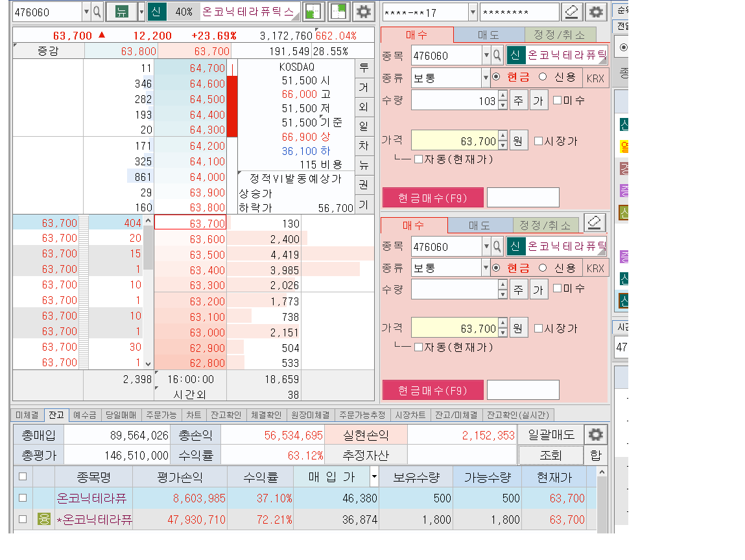
Task: Click the 일괄매도 button
Action: (x=550, y=435)
